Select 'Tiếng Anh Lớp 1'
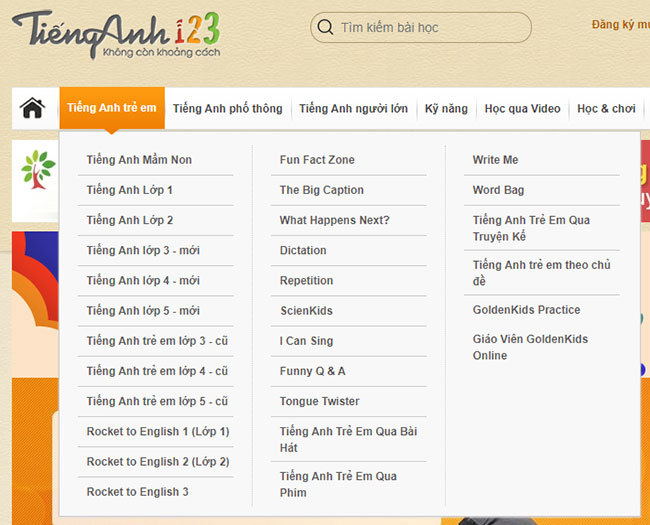The width and height of the screenshot is (650, 525). 129,190
